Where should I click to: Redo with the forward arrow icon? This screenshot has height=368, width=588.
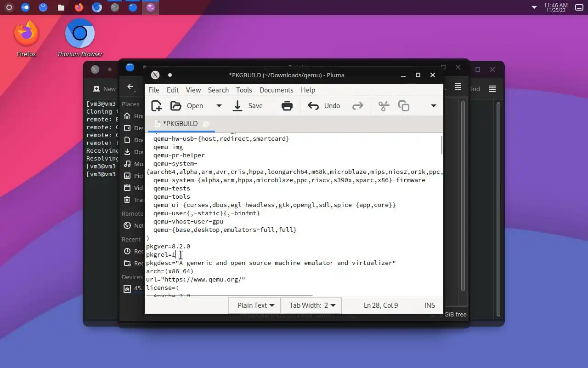pyautogui.click(x=357, y=106)
